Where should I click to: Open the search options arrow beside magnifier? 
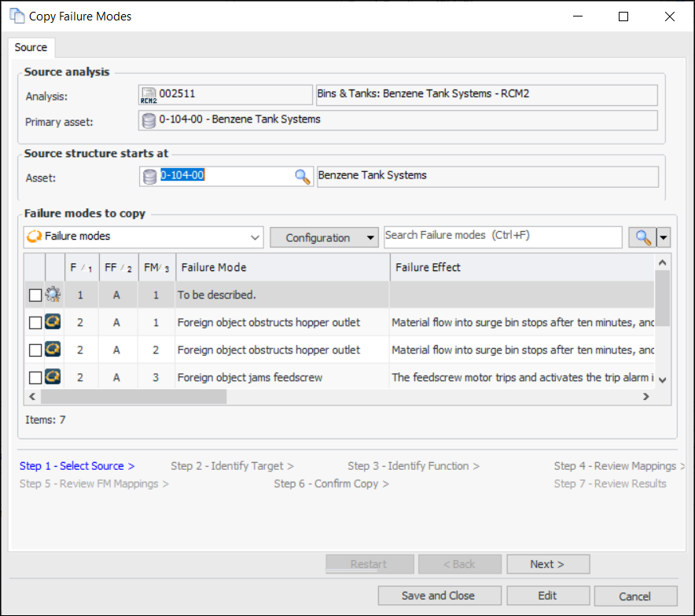pyautogui.click(x=664, y=237)
